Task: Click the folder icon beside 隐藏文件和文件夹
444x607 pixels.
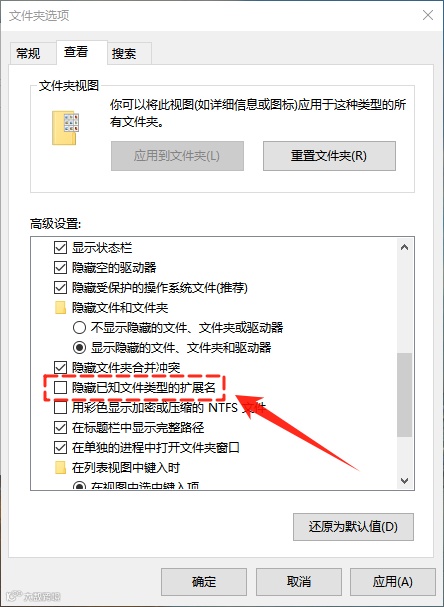Action: click(x=60, y=308)
